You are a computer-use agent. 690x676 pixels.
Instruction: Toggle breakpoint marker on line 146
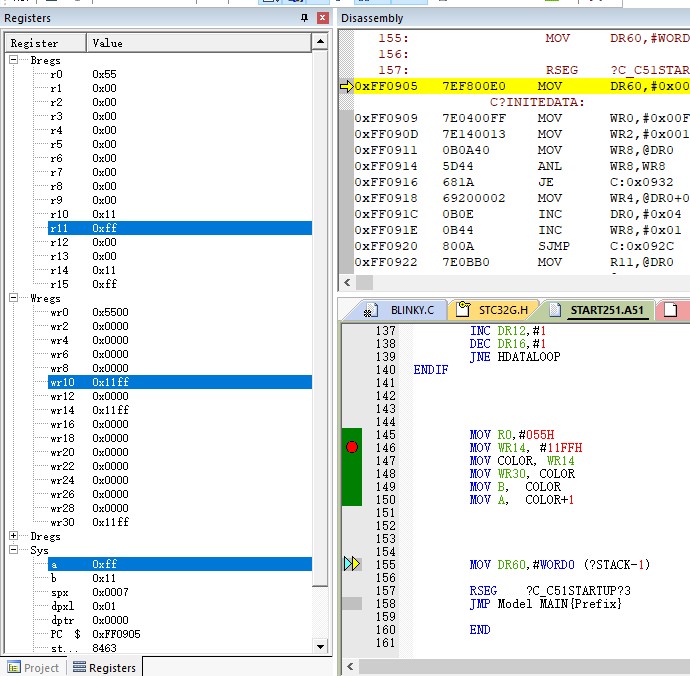point(352,447)
